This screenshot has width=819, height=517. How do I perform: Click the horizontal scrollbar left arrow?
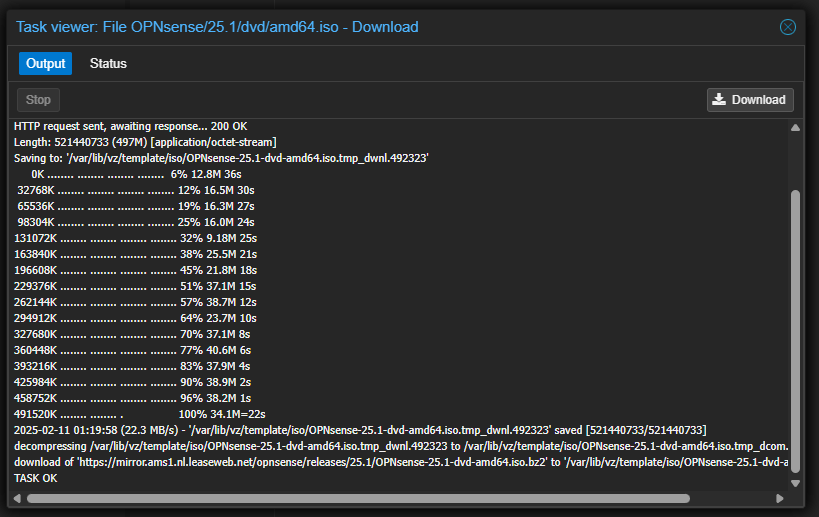tap(17, 498)
